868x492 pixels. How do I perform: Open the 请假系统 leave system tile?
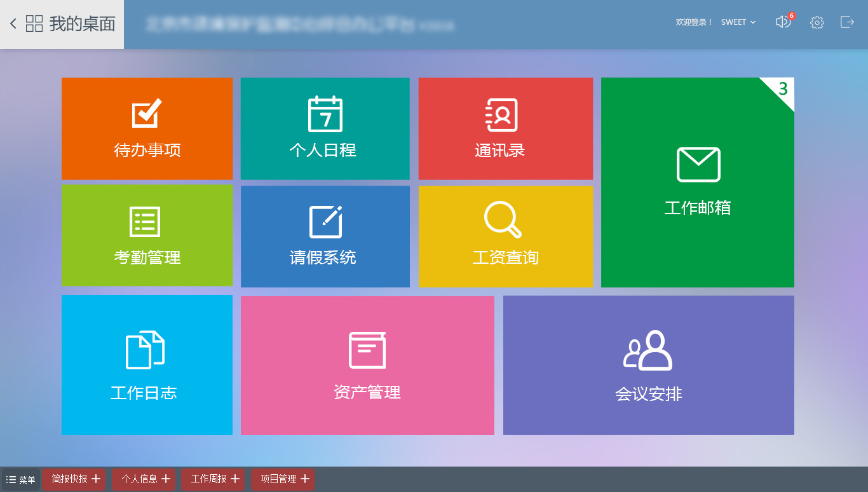(325, 236)
